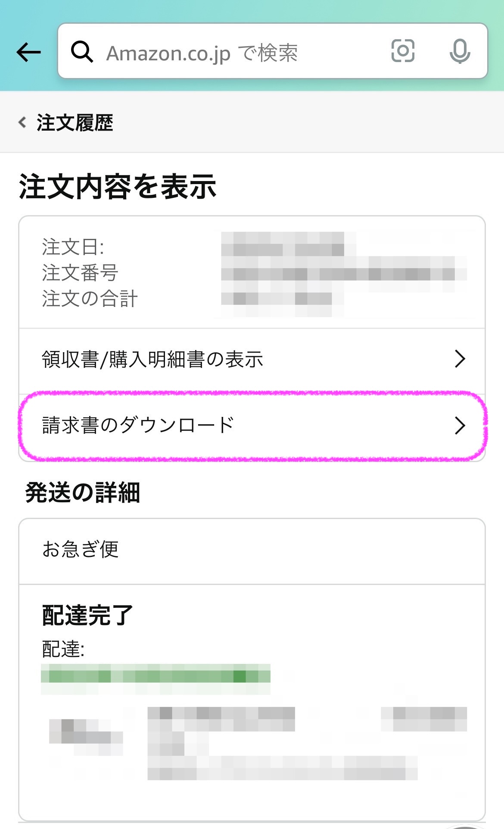Screen dimensions: 504x829
Task: Go back to 注文履歴
Action: [x=75, y=123]
